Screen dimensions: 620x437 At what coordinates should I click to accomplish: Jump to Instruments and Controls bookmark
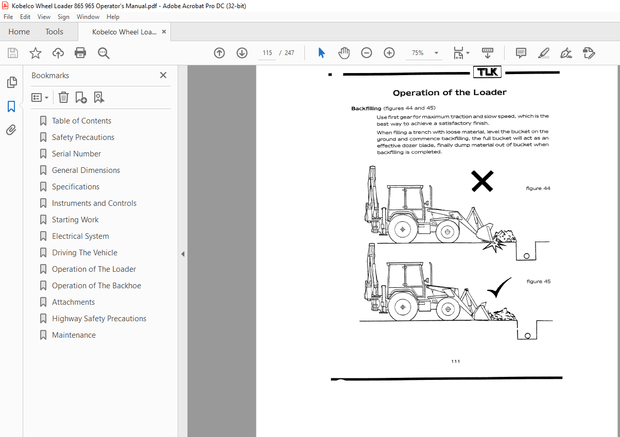tap(94, 203)
